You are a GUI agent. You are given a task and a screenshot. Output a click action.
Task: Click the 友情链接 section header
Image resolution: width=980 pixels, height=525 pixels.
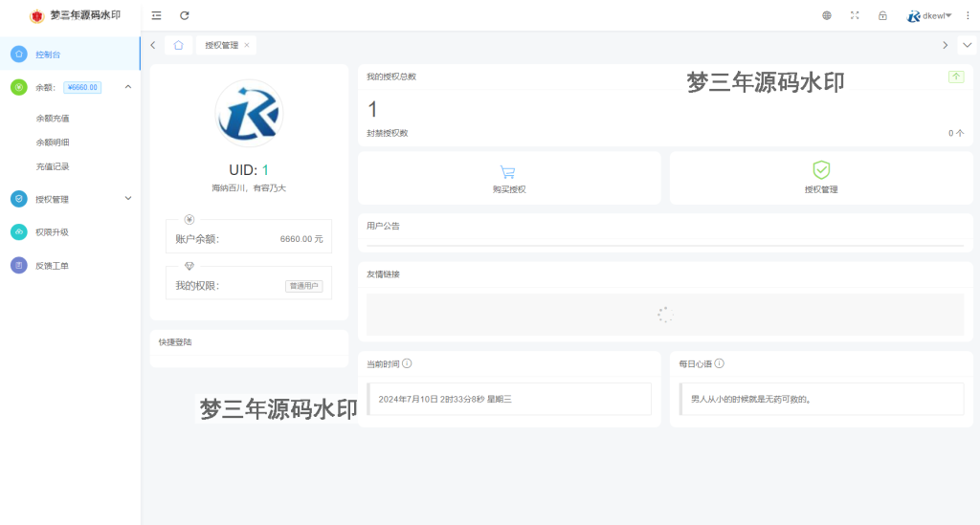[383, 274]
